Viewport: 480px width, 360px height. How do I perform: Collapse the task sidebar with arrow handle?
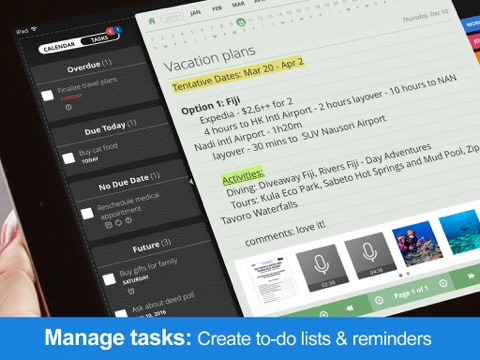coord(191,182)
